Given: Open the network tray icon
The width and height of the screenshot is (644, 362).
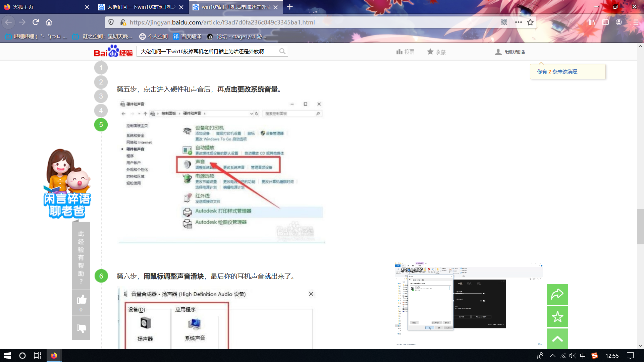Looking at the screenshot, I should [563, 356].
